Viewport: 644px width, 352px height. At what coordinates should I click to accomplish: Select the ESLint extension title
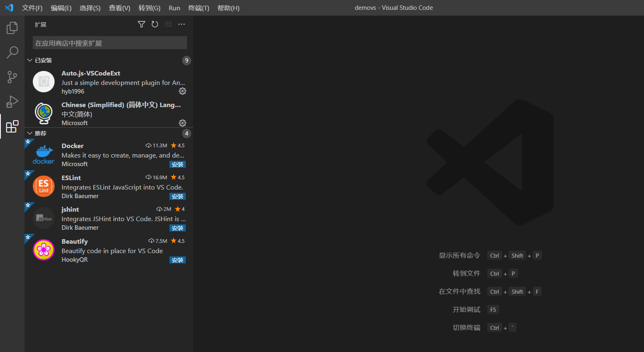pos(71,178)
